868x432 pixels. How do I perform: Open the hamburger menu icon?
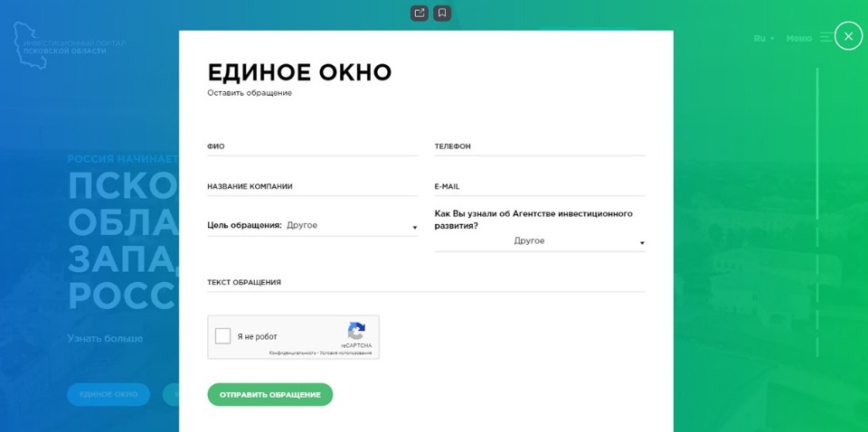click(x=826, y=38)
